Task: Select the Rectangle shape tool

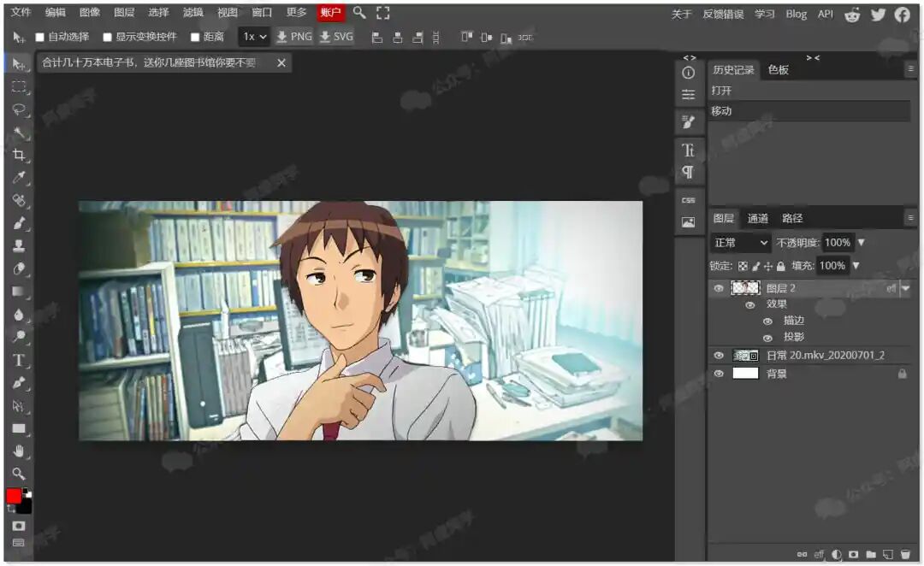Action: [19, 428]
